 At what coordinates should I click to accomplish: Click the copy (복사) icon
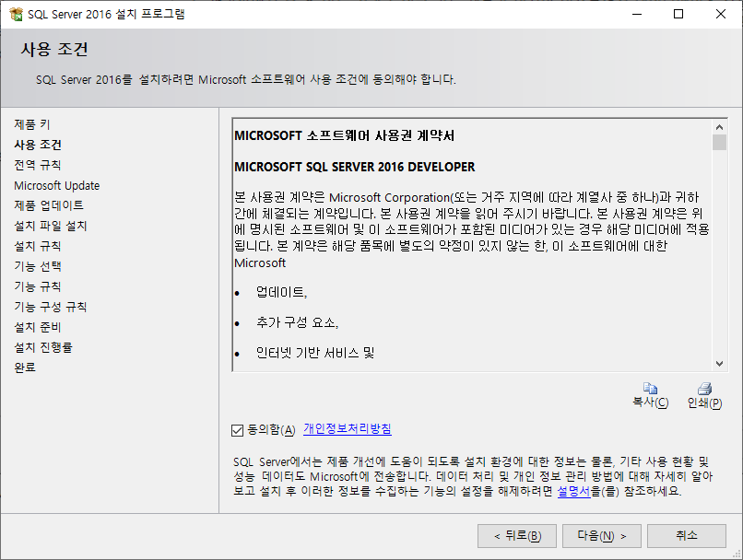650,388
